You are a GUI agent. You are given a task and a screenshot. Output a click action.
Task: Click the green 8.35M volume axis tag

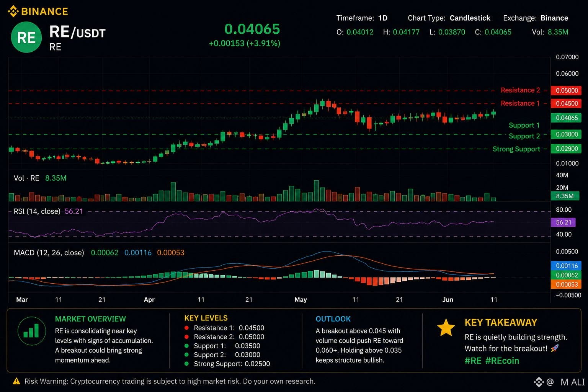pos(565,196)
